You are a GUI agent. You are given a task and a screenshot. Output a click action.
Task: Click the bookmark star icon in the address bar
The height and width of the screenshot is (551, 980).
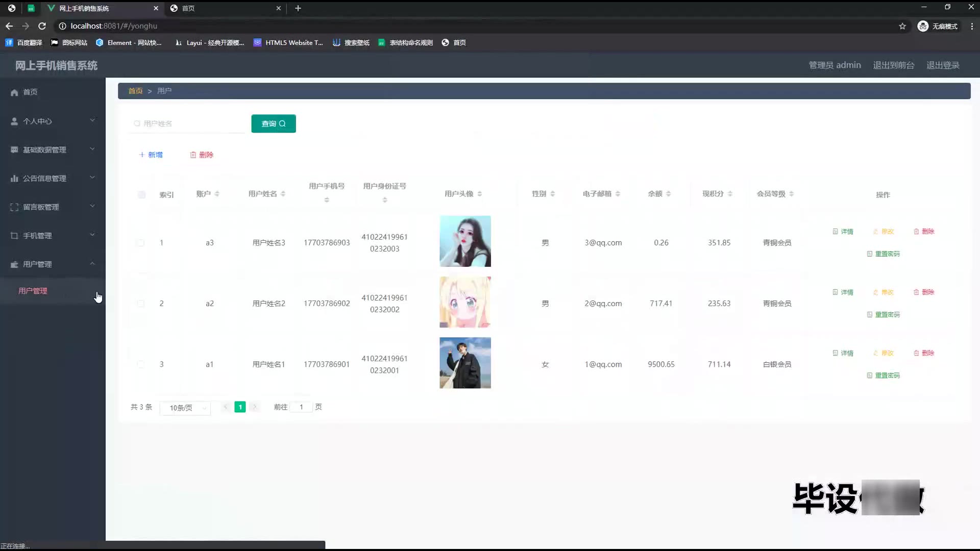tap(902, 26)
